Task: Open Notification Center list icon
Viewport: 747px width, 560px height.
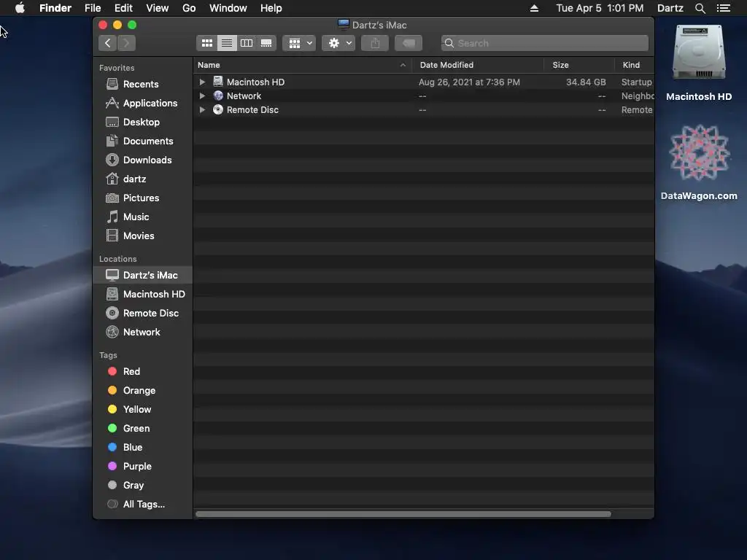Action: [x=723, y=8]
